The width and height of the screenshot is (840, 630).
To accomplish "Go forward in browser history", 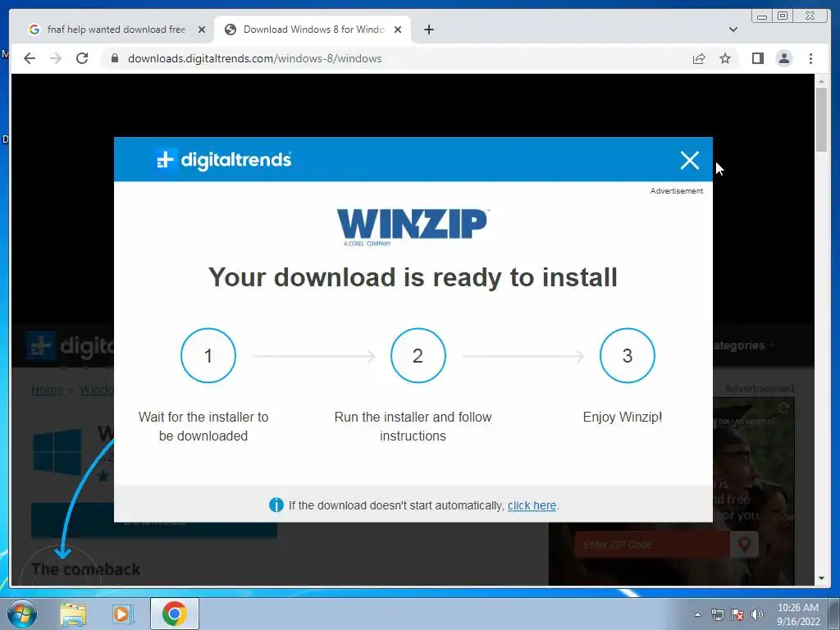I will [56, 58].
